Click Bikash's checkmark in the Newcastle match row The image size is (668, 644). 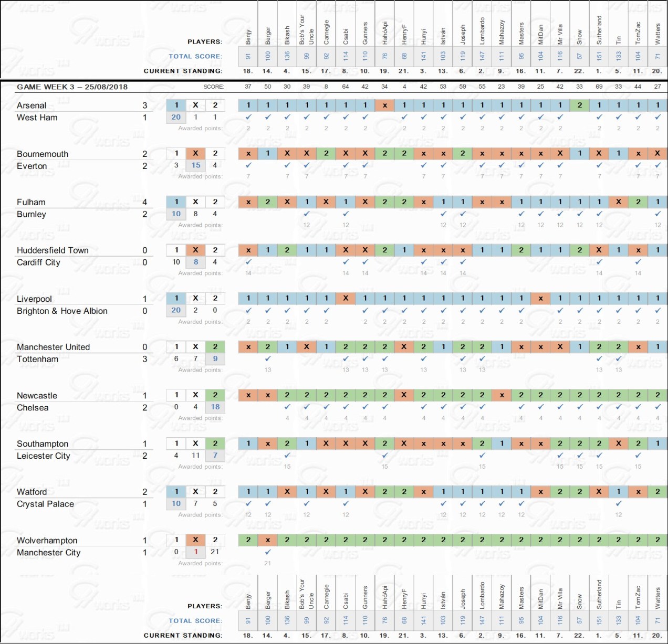click(287, 407)
